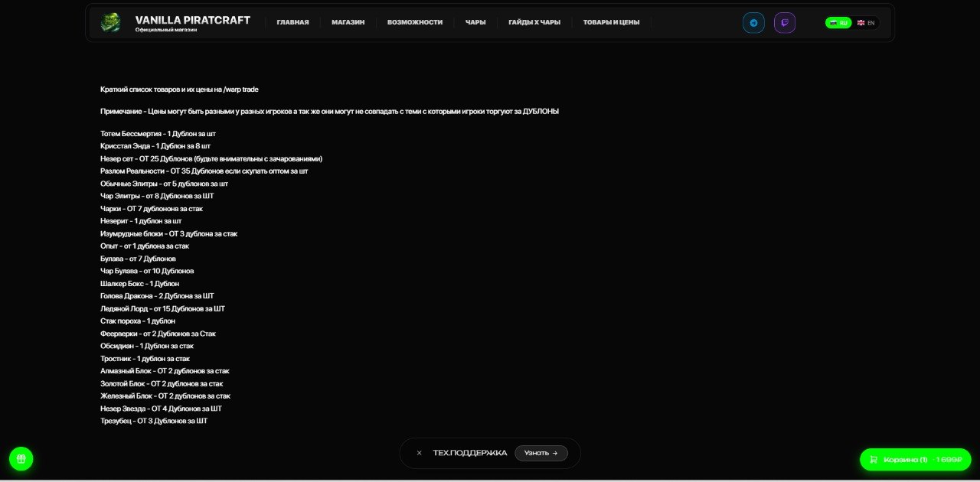Click the ТЕХ.ПОДДЕРЖКА label
This screenshot has width=980, height=482.
(x=470, y=453)
